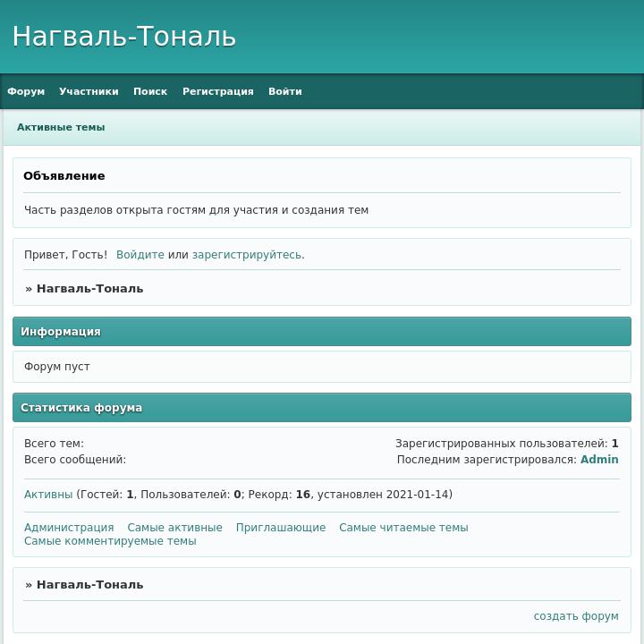Click the 'Всего сообщений:' label
The width and height of the screenshot is (644, 644).
75,459
